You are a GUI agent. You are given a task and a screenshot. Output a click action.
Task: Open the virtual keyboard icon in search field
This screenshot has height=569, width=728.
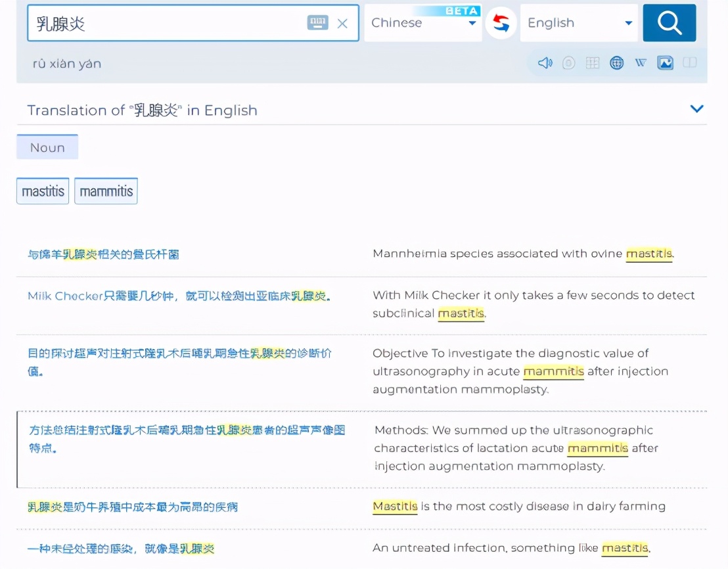point(318,22)
